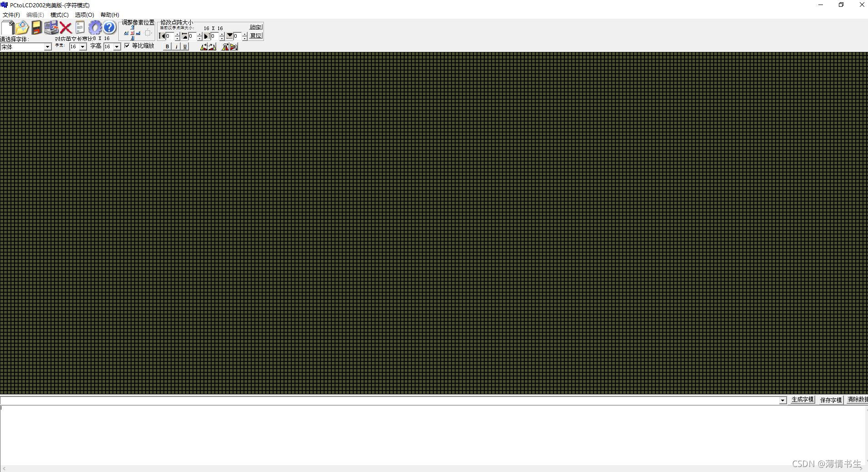Open the 字高 height dropdown
The image size is (868, 472).
[x=117, y=47]
